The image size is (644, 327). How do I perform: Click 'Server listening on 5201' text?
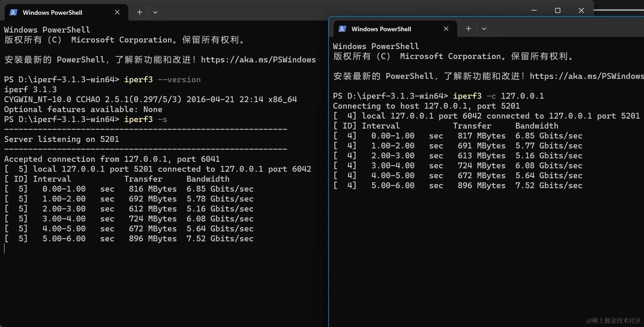click(62, 139)
